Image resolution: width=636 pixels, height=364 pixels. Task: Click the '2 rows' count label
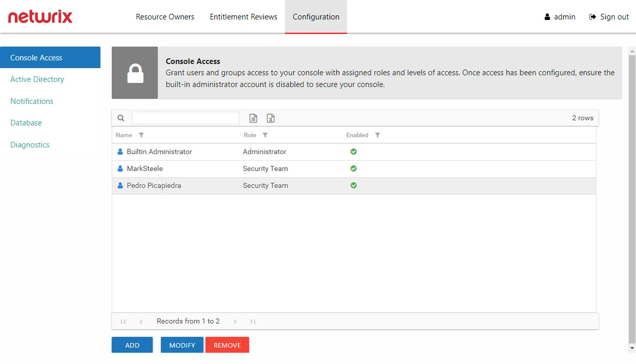click(x=583, y=118)
